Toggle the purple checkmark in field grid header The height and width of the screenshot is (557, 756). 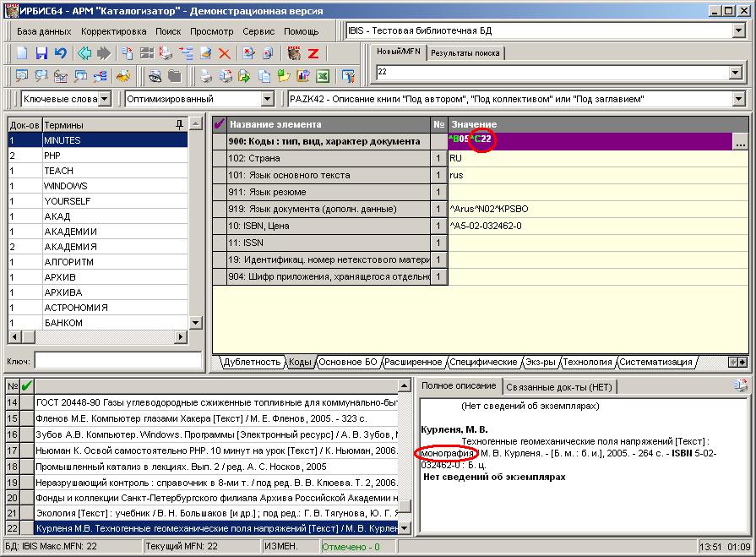(x=220, y=124)
